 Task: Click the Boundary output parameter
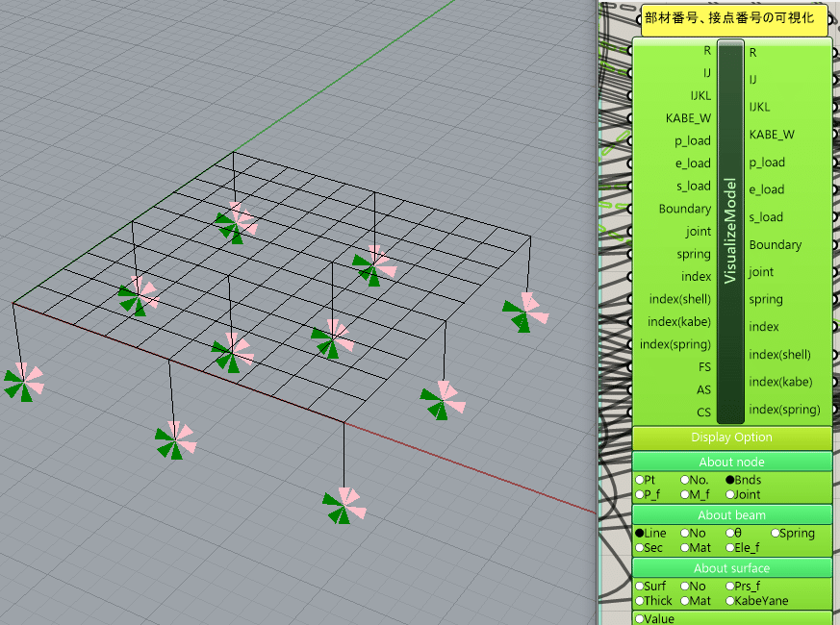click(x=776, y=245)
